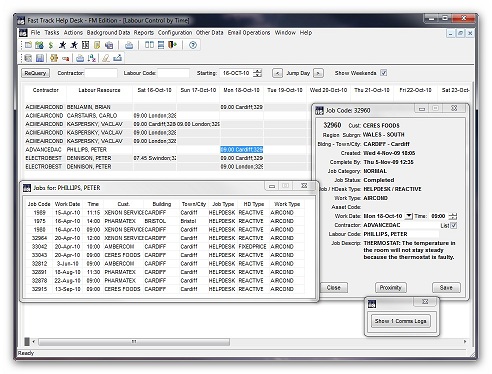492x374 pixels.
Task: Select the highlighted 09.00 Cardiff cell for PHILLIPS, PETER
Action: click(x=241, y=150)
